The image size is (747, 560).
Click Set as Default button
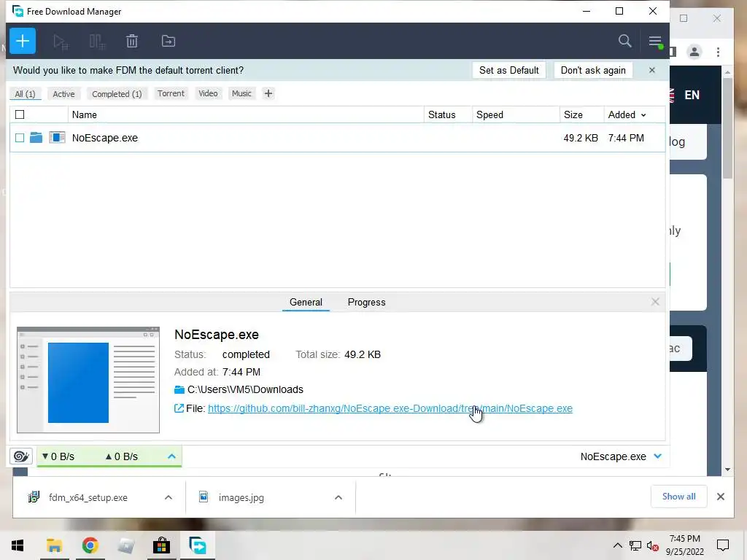coord(508,70)
